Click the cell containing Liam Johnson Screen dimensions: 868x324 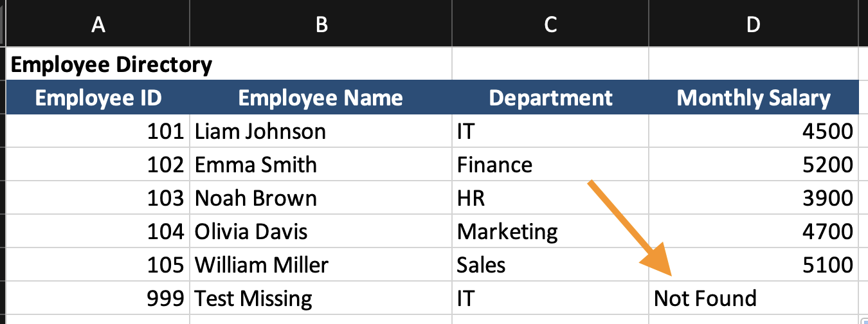tap(320, 132)
